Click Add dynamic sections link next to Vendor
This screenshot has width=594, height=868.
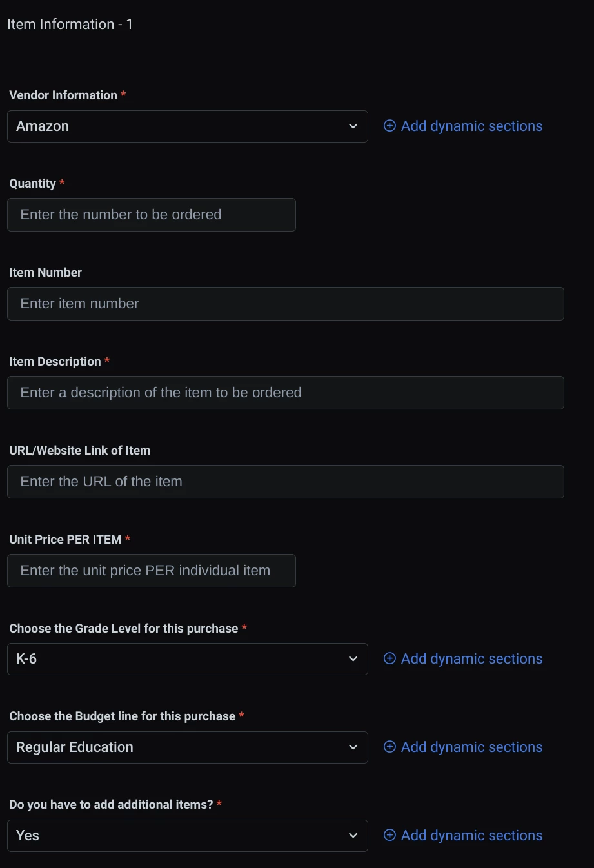(471, 126)
